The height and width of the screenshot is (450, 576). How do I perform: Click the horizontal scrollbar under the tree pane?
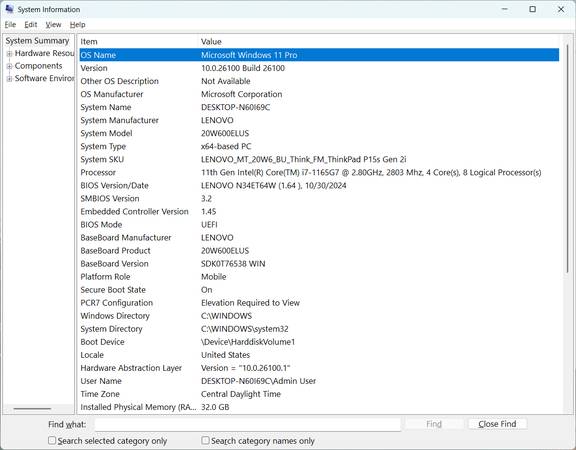[x=32, y=408]
